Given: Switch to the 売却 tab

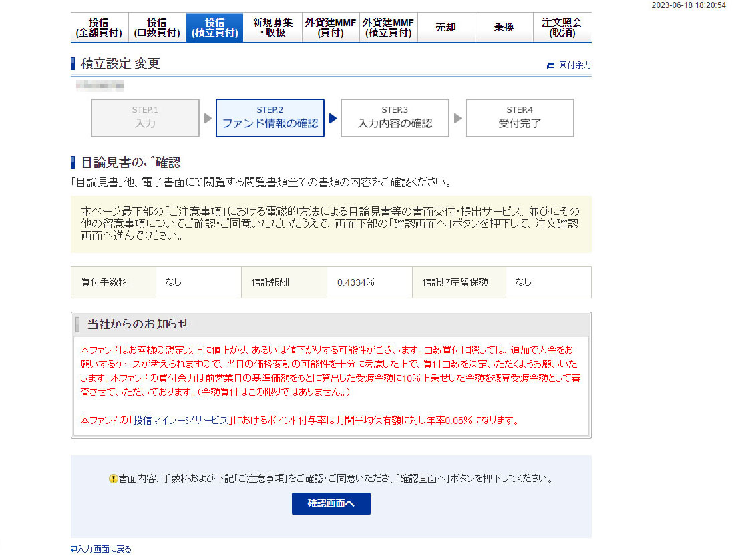Looking at the screenshot, I should [446, 27].
